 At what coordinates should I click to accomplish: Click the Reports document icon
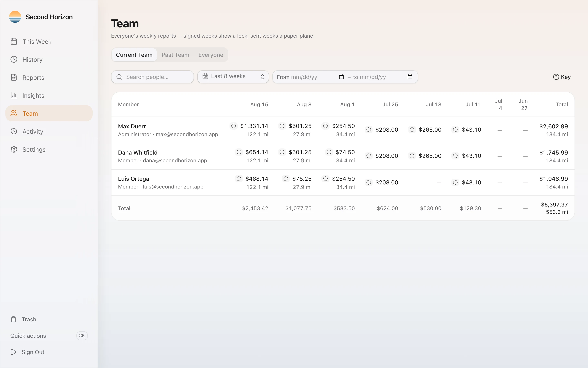(x=14, y=77)
